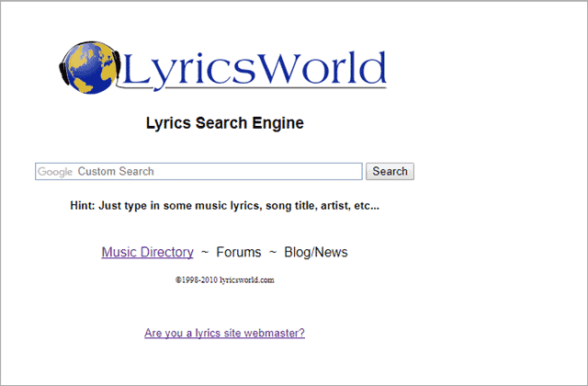Click the word "World" in the logo
This screenshot has width=588, height=386.
(323, 67)
